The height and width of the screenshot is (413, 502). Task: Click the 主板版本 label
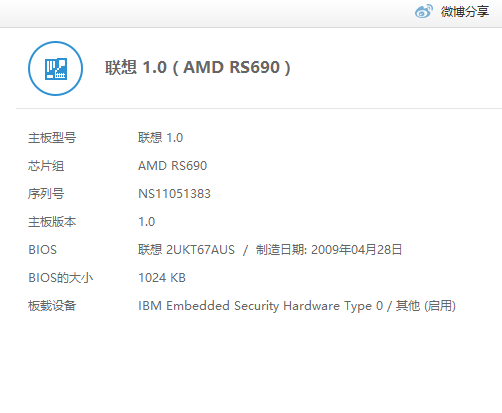(x=52, y=222)
